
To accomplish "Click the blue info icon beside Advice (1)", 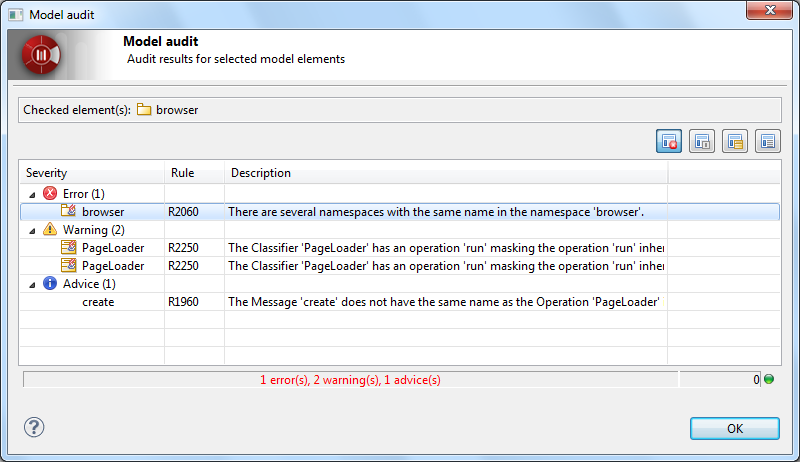I will coord(50,283).
